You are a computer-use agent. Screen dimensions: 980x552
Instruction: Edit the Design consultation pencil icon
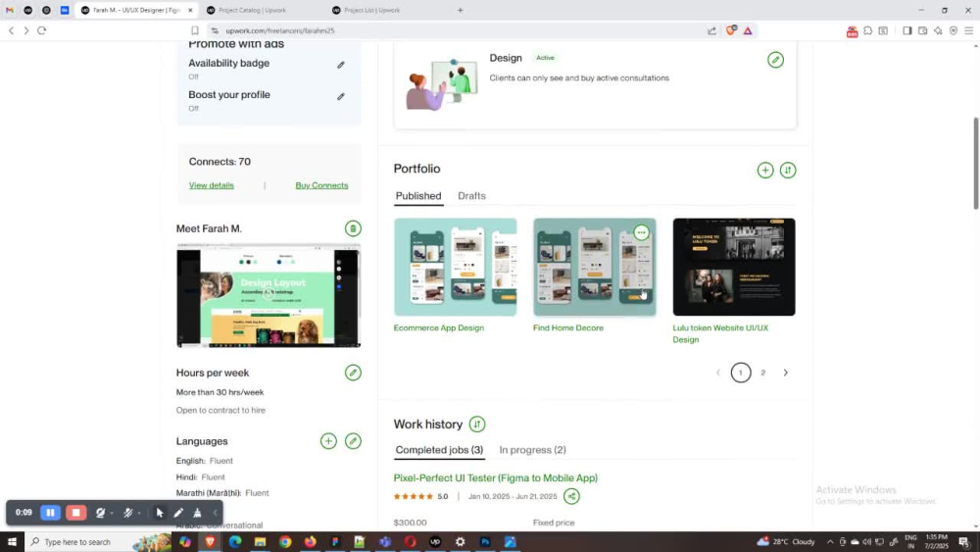tap(775, 60)
